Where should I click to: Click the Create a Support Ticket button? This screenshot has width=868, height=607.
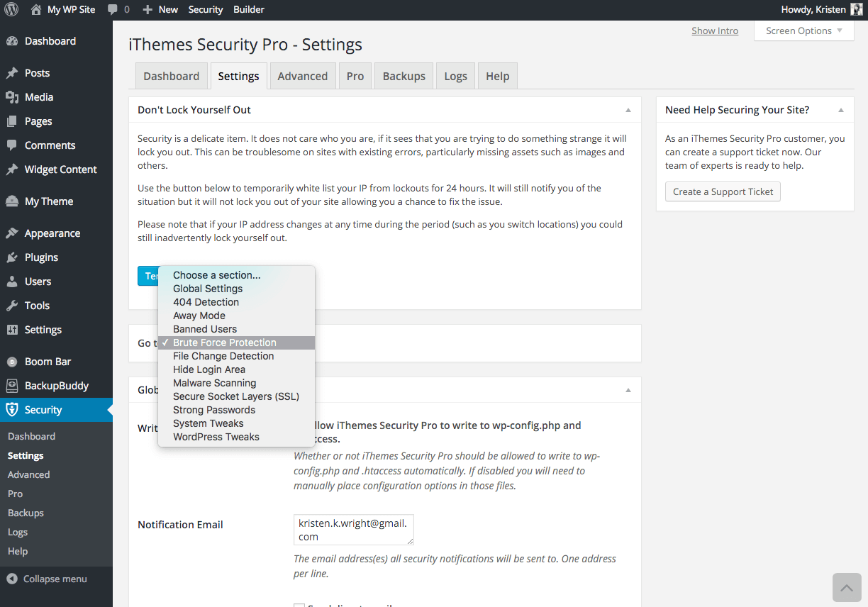723,191
